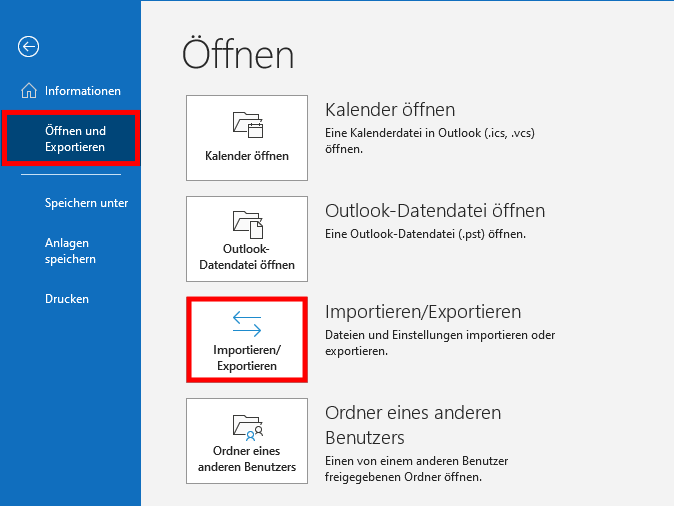This screenshot has width=674, height=506.
Task: Open the Drucken page
Action: click(67, 299)
